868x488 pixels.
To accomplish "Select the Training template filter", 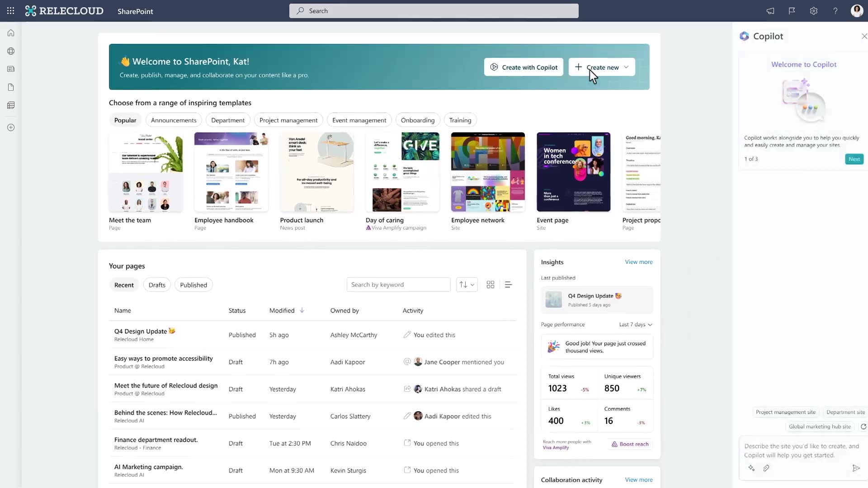I will (460, 120).
